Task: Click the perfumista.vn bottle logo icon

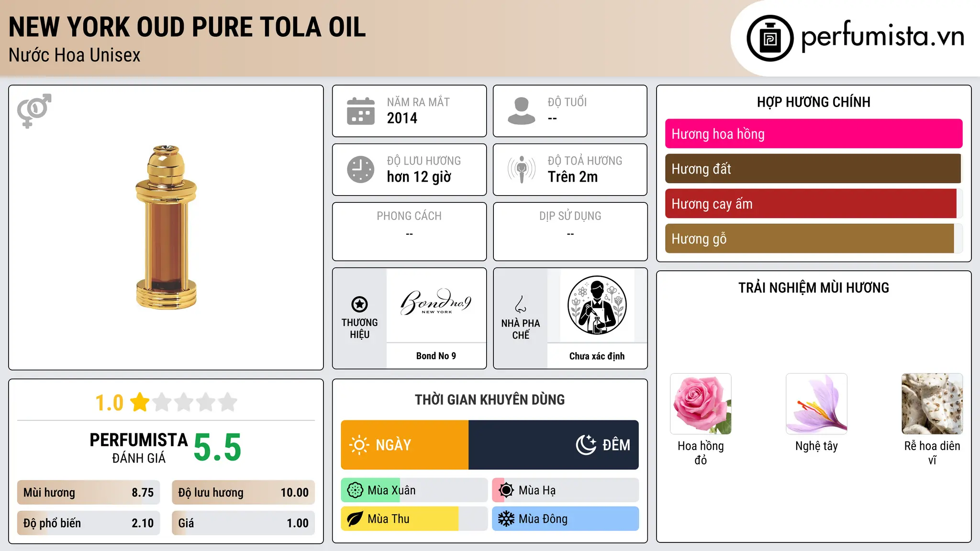Action: (770, 38)
